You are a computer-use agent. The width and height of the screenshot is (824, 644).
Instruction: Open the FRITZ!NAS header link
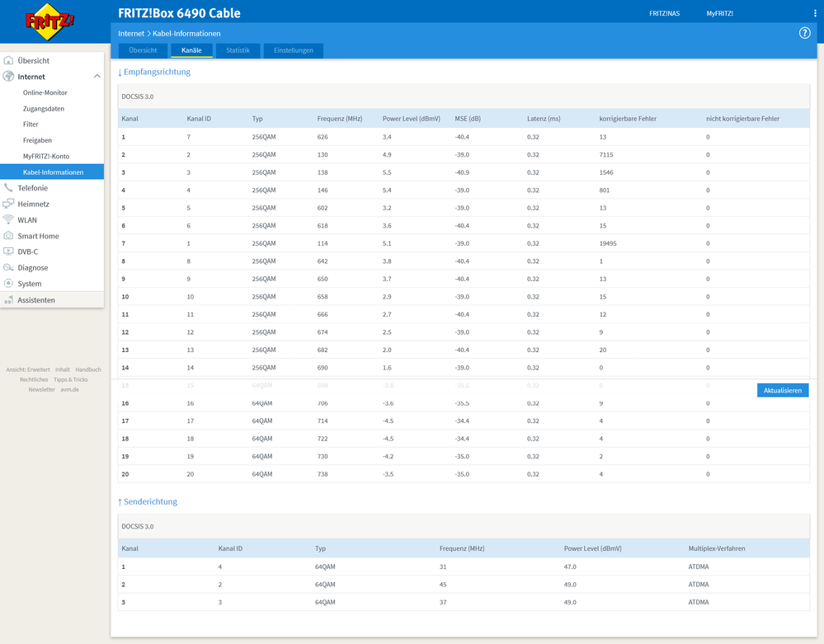click(x=664, y=13)
